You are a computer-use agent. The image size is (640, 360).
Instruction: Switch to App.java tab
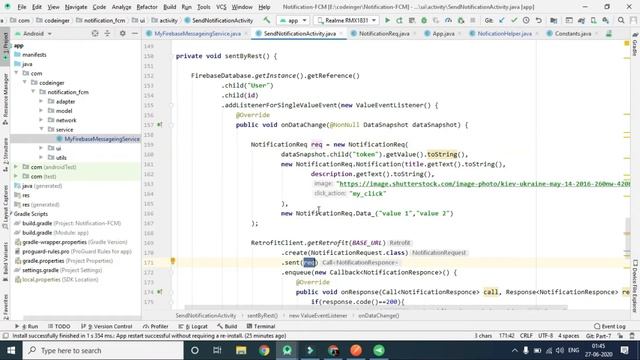click(443, 33)
